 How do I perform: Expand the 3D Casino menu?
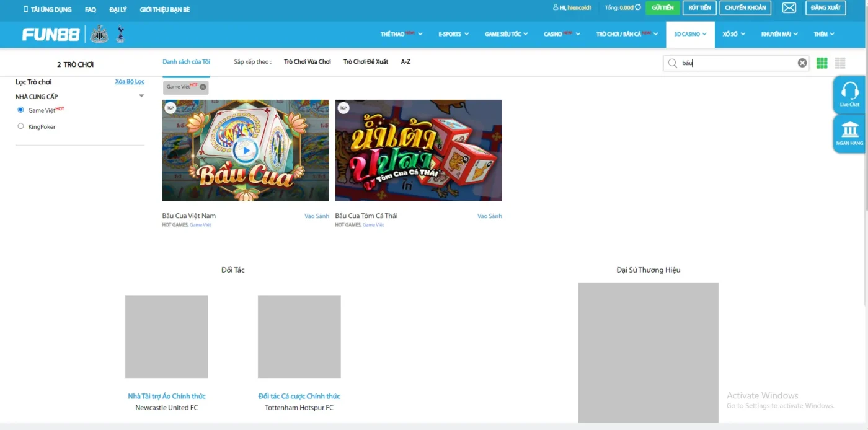click(x=690, y=34)
